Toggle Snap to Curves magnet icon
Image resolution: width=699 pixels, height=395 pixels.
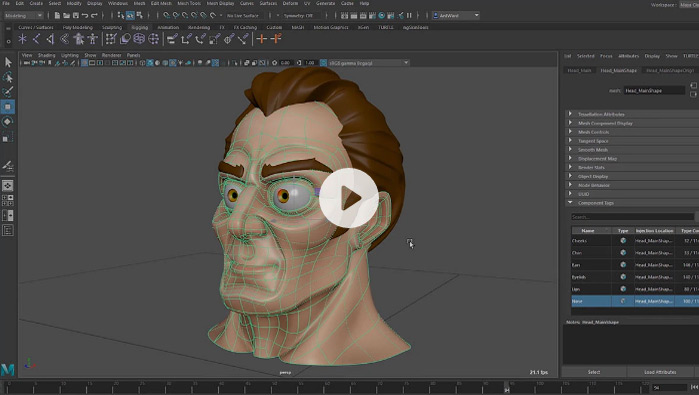coord(176,16)
